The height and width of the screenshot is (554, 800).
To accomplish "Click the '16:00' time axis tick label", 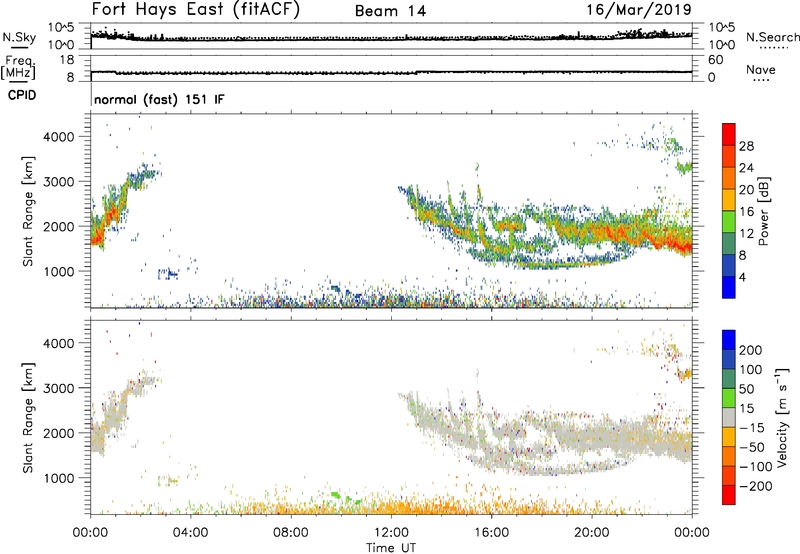I will tap(491, 533).
